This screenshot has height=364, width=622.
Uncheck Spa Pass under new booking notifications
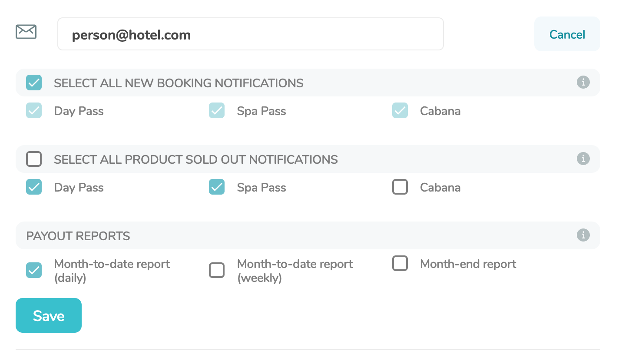(x=217, y=111)
